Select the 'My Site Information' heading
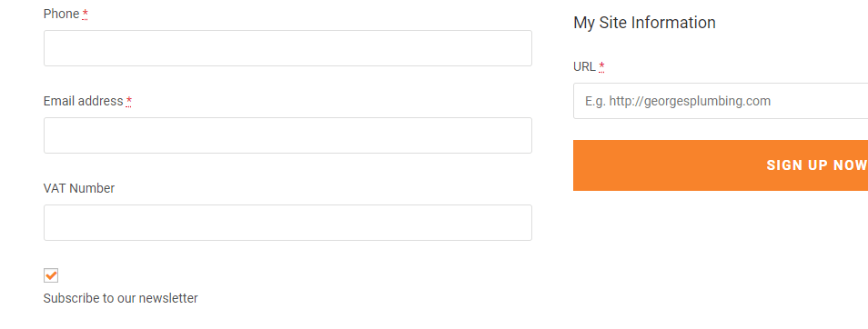The width and height of the screenshot is (868, 329). tap(644, 23)
